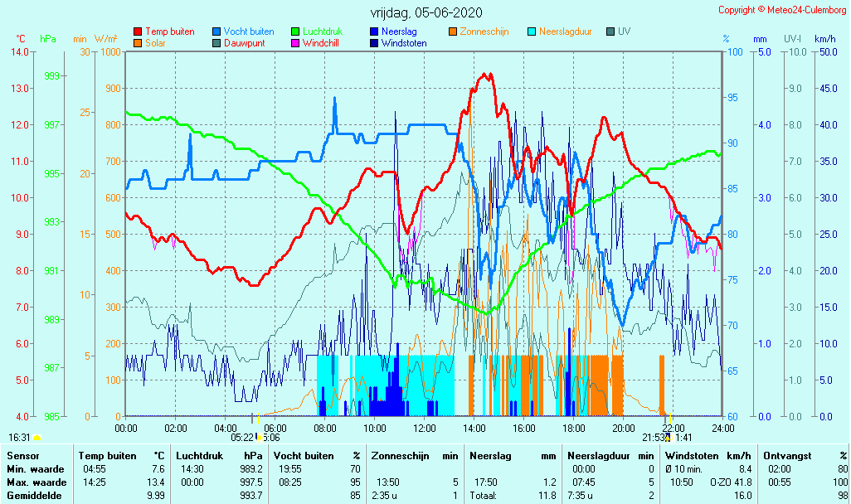
Task: Click the Windstoten km/h table header
Action: point(695,456)
